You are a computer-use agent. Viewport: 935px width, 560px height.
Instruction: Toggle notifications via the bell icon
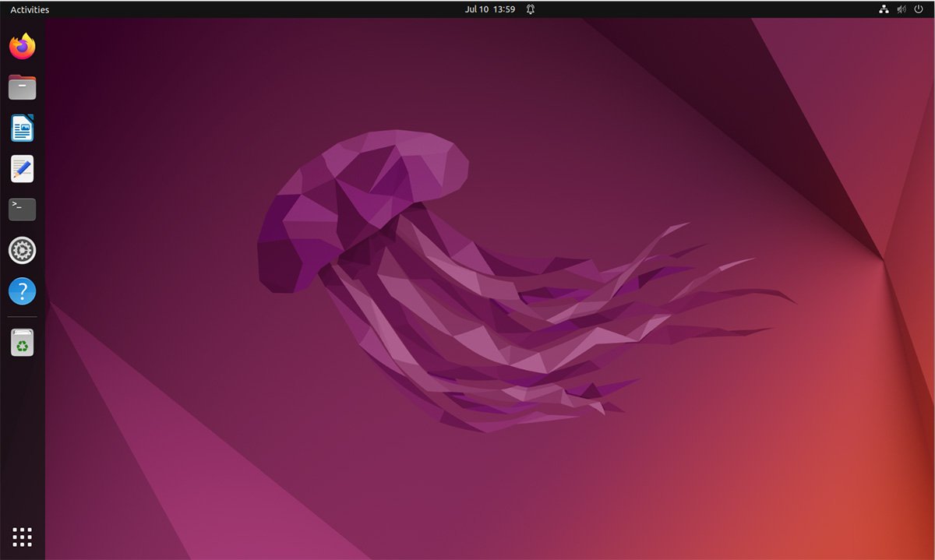[x=530, y=9]
